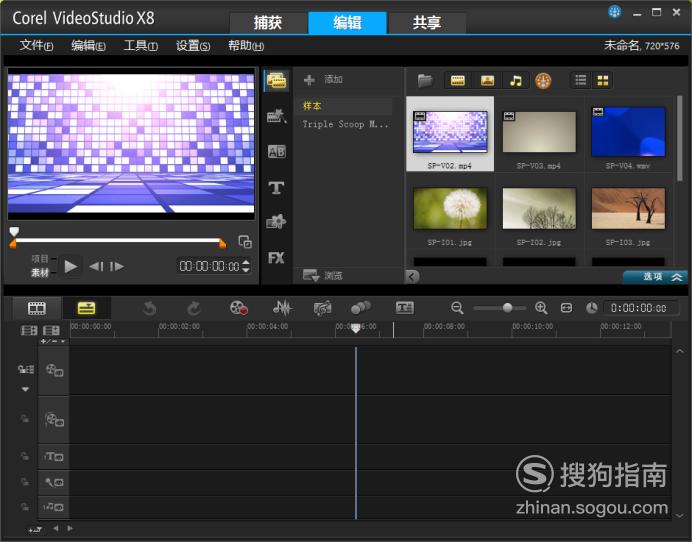This screenshot has width=692, height=542.
Task: Expand ripple editing options arrow
Action: (25, 389)
